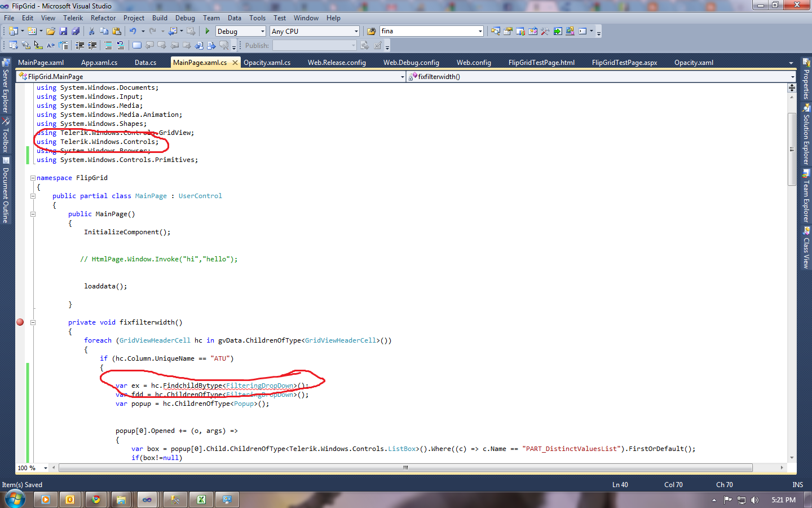Image resolution: width=812 pixels, height=508 pixels.
Task: Open the Document Outline side panel
Action: coord(6,191)
